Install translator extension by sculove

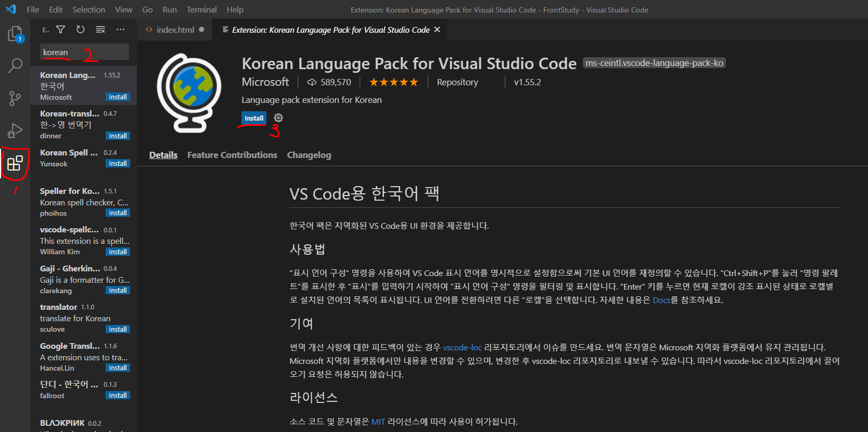tap(118, 329)
